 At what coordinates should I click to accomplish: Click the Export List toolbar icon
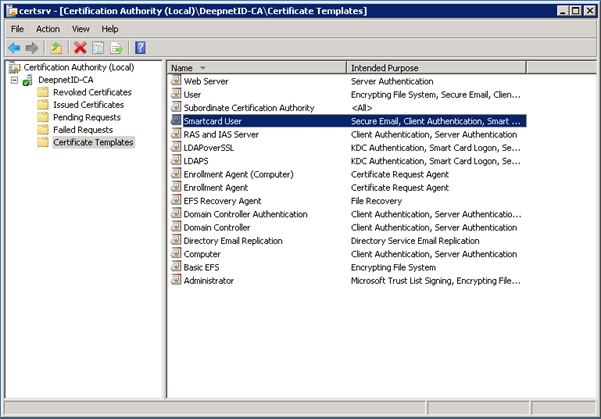[116, 47]
